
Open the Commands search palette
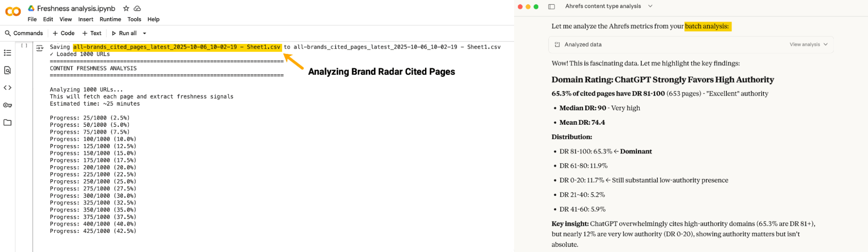(x=24, y=33)
